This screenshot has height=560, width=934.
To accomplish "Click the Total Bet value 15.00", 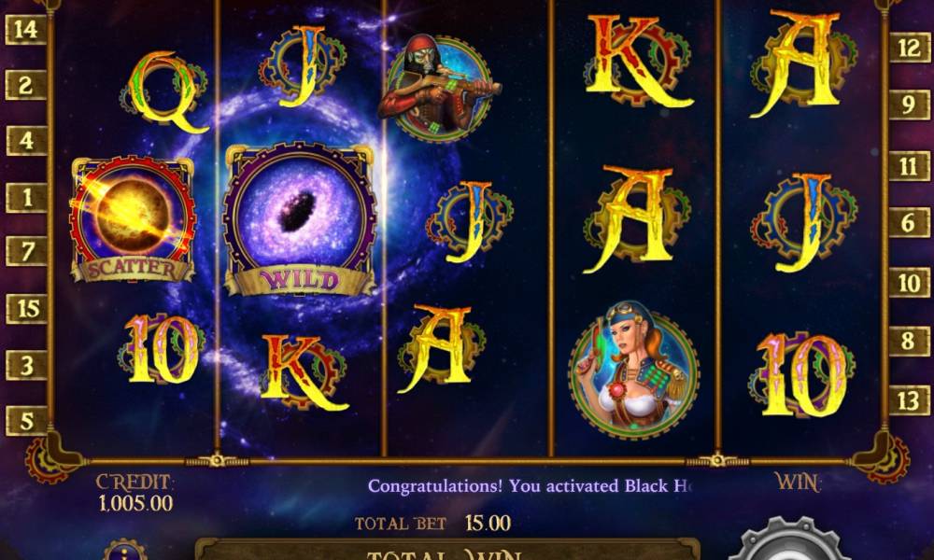I will 488,523.
